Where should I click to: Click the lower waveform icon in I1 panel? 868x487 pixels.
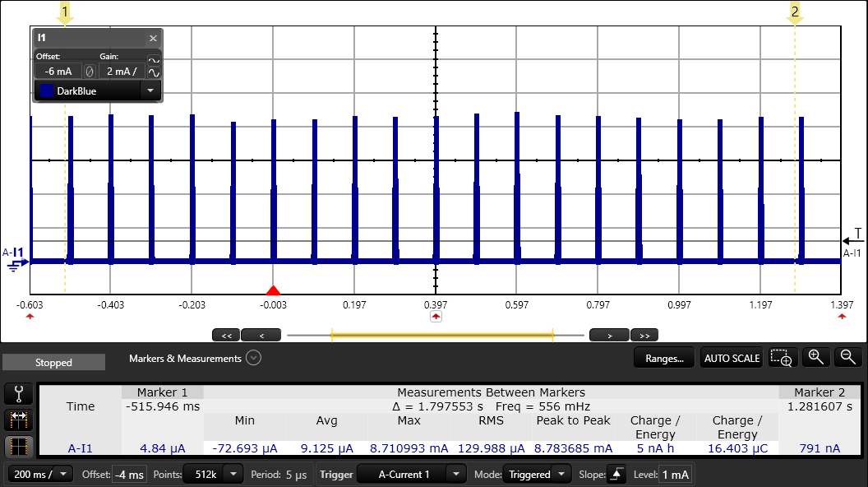(154, 72)
